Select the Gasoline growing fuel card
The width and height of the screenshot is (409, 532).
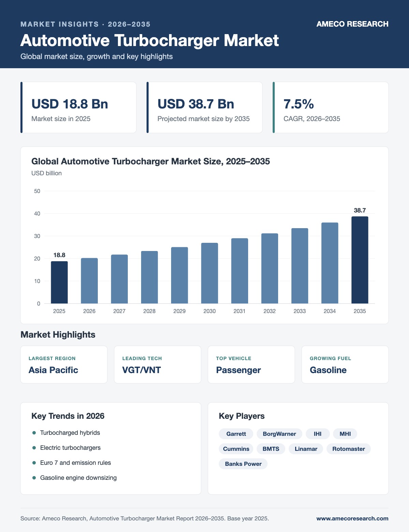tap(345, 365)
